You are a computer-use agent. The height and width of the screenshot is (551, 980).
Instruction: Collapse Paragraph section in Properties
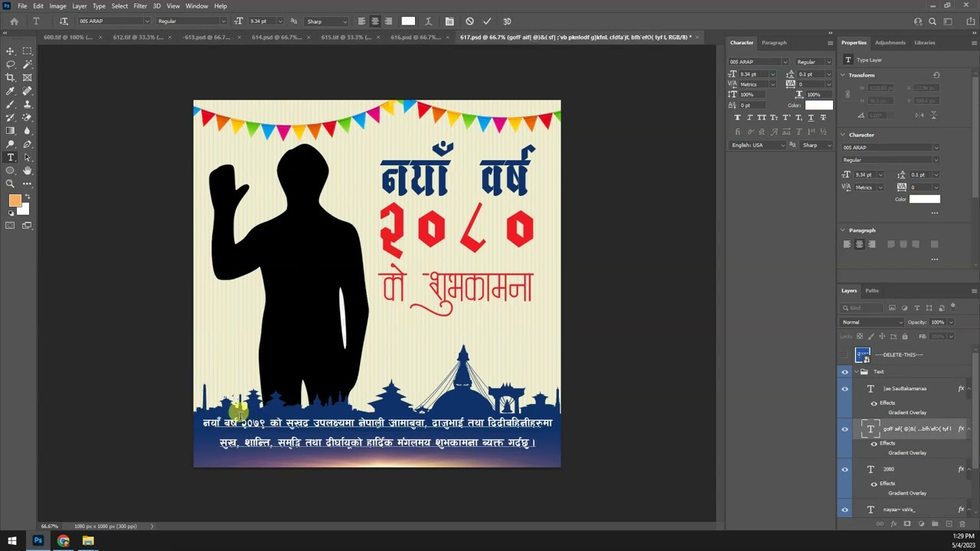click(843, 230)
